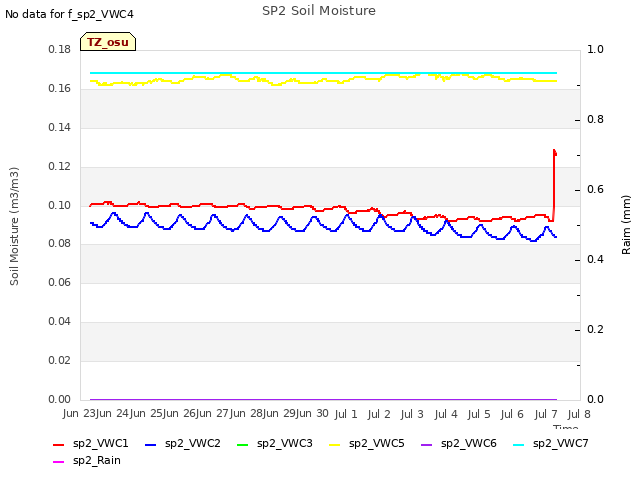Click the cyan sp2_VWC7 flat line
The height and width of the screenshot is (480, 640).
coord(323,73)
